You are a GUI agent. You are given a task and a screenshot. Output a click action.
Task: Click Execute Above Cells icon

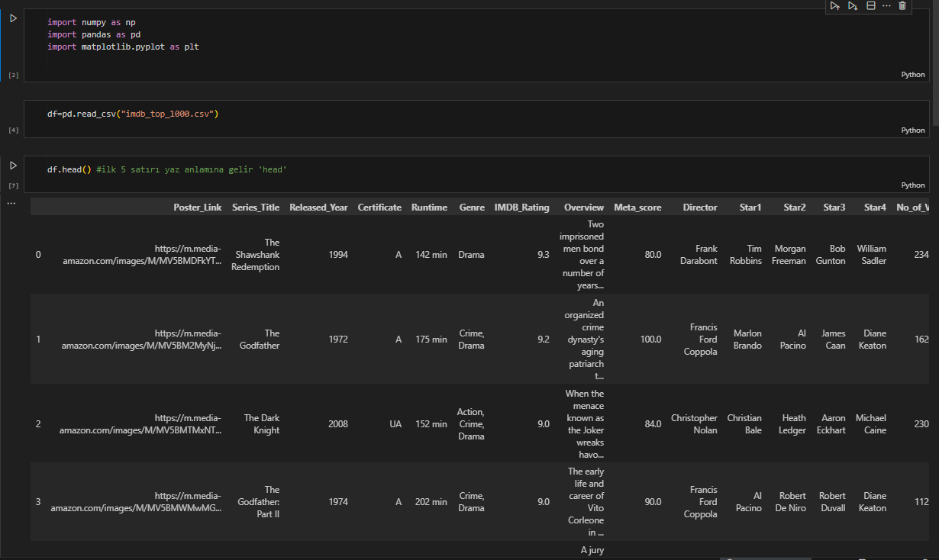pos(835,6)
